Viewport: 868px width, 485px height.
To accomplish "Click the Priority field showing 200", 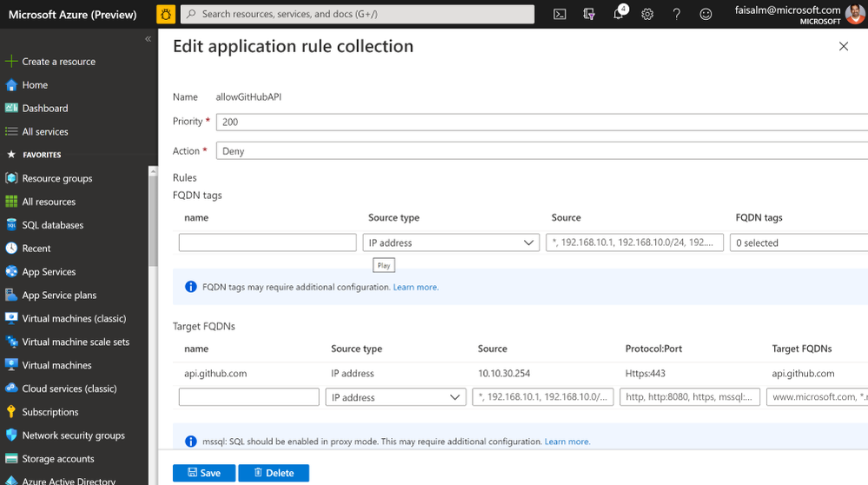I will point(542,122).
